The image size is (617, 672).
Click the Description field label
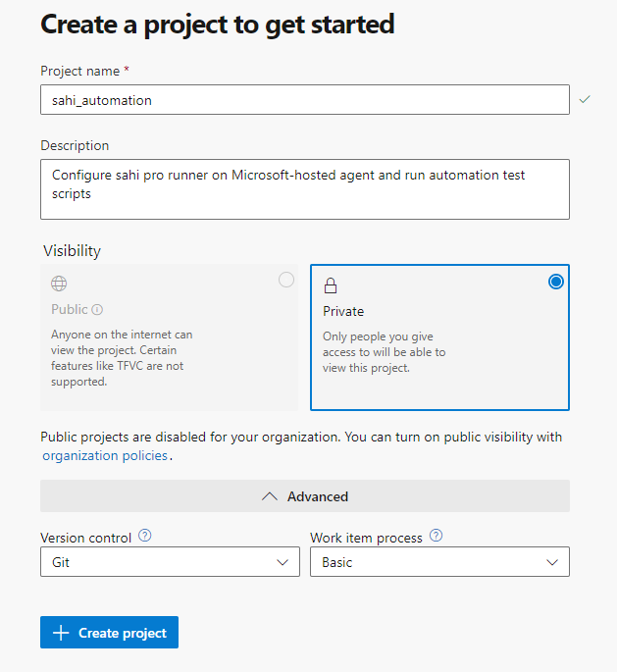coord(75,145)
